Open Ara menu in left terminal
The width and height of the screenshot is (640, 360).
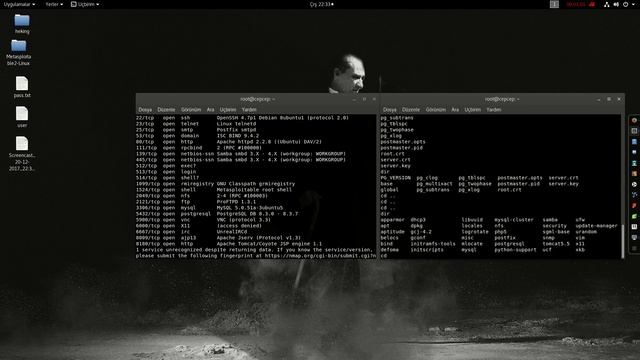coord(210,110)
